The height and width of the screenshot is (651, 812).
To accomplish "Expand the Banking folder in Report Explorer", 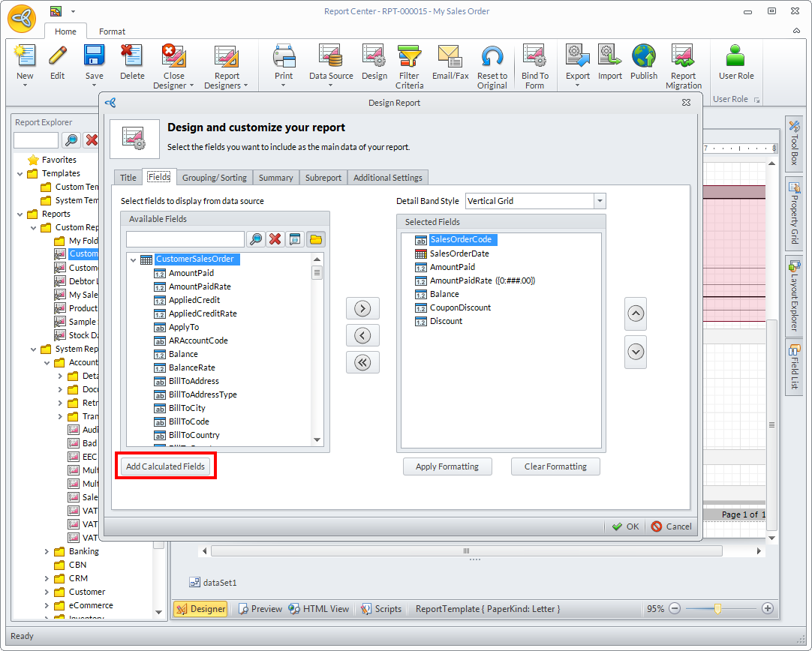I will click(x=47, y=551).
